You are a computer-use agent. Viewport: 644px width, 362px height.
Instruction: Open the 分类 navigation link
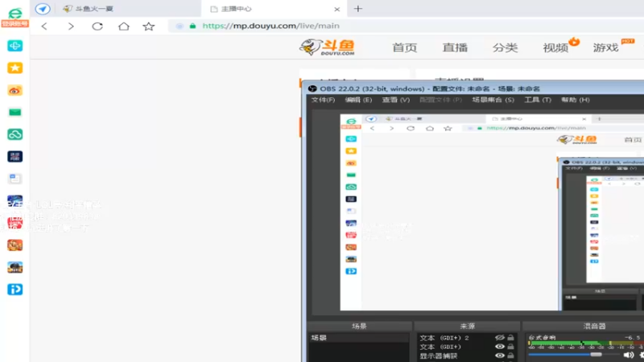[x=506, y=47]
